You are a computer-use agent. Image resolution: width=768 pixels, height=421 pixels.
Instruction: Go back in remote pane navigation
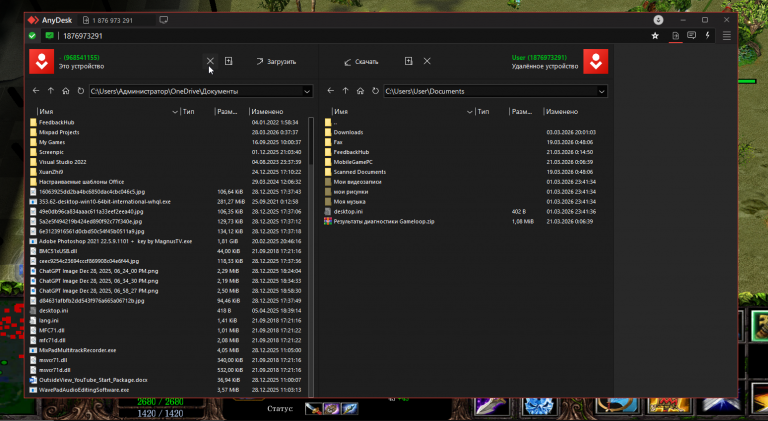click(x=331, y=91)
